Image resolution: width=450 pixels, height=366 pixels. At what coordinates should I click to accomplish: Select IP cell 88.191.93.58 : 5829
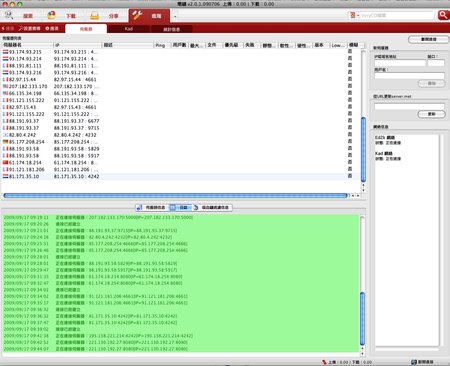tap(77, 149)
